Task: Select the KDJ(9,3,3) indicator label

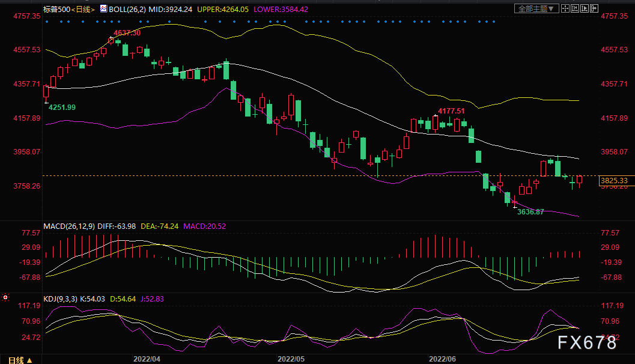Action: pos(60,299)
